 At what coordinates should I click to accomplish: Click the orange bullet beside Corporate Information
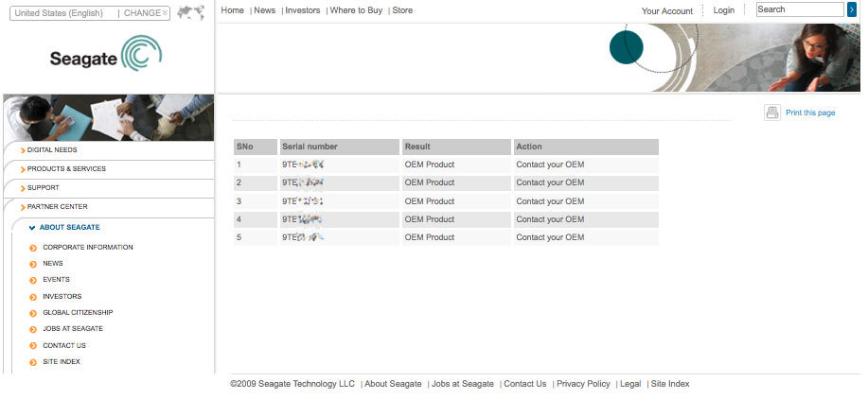point(33,248)
